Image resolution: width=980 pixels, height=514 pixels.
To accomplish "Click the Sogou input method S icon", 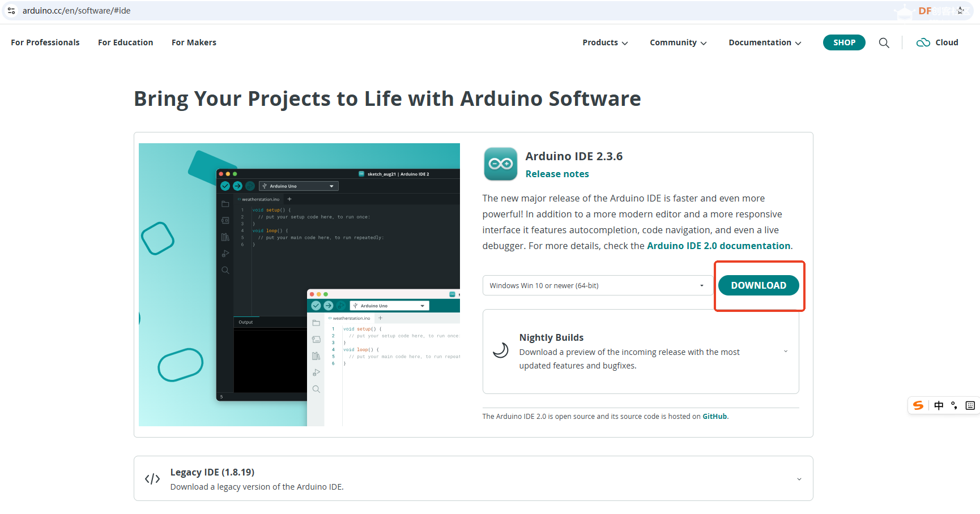I will point(918,405).
